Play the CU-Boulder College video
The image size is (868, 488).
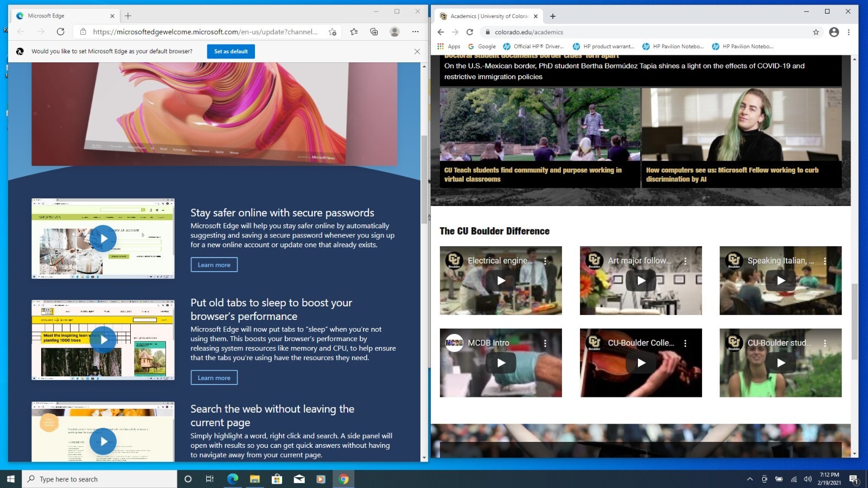pyautogui.click(x=641, y=363)
